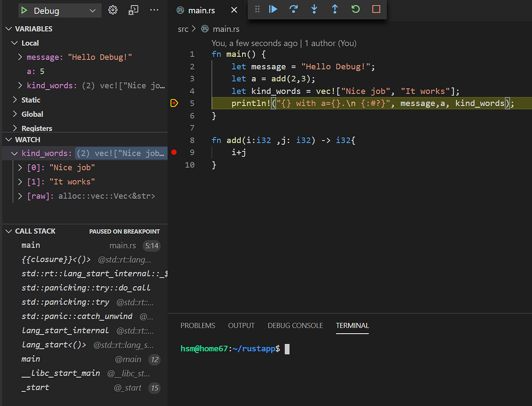The image size is (532, 406).
Task: Click the Continue debug button
Action: point(273,9)
